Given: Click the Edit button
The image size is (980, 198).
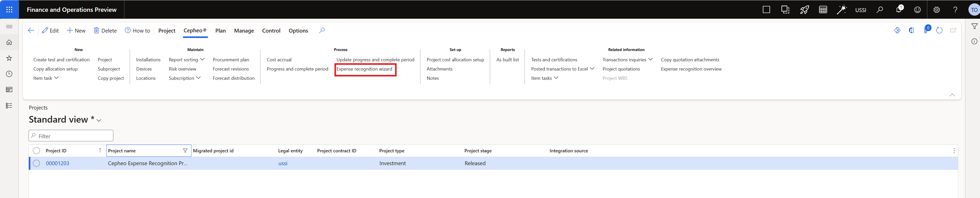Looking at the screenshot, I should click(x=50, y=31).
